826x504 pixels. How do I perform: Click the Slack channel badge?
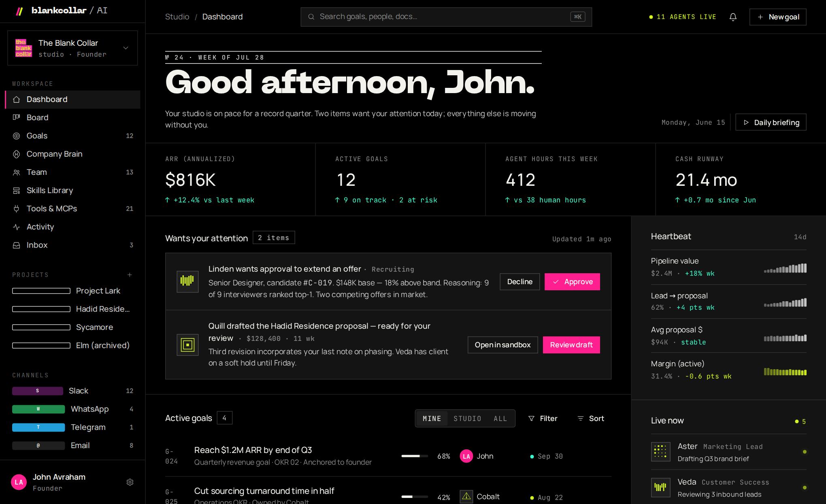coord(38,391)
